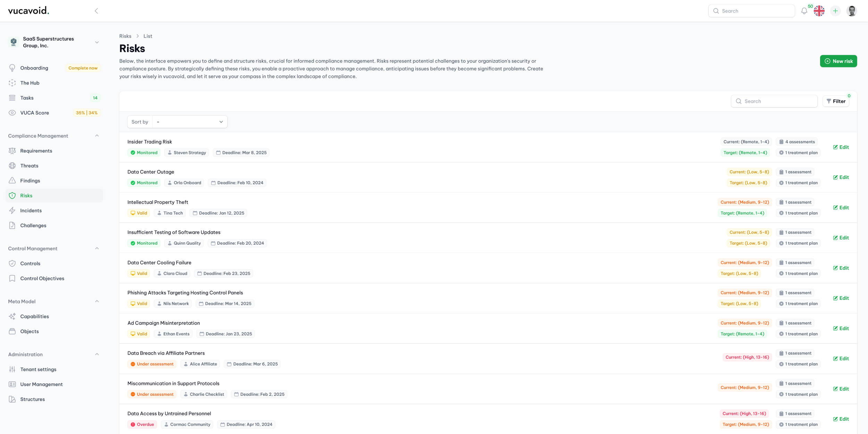This screenshot has width=868, height=434.
Task: Open the Threats section in the sidebar
Action: coord(29,166)
